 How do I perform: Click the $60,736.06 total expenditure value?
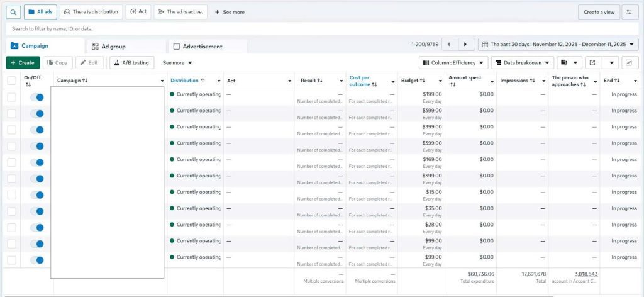pyautogui.click(x=481, y=274)
